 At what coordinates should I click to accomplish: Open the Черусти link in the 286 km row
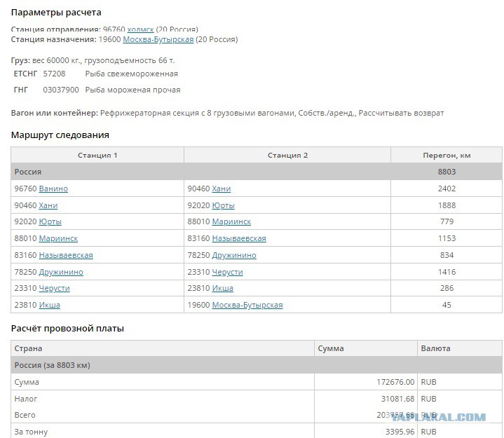click(x=54, y=288)
